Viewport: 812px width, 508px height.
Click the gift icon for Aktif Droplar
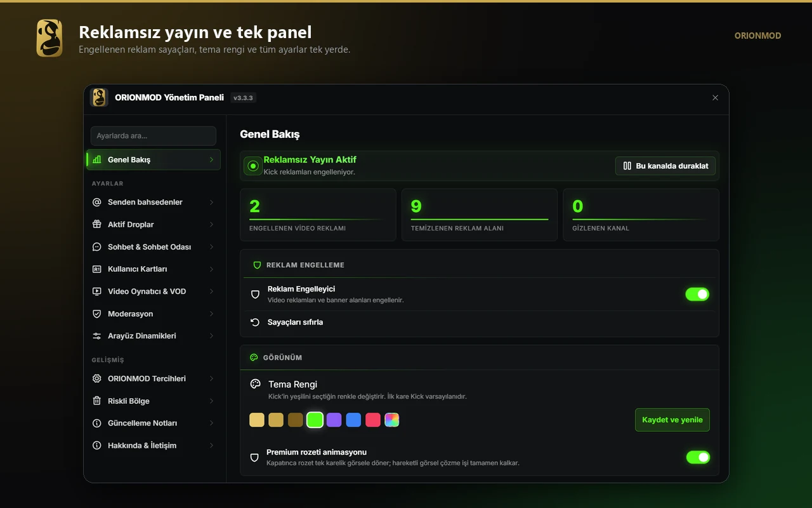click(97, 224)
